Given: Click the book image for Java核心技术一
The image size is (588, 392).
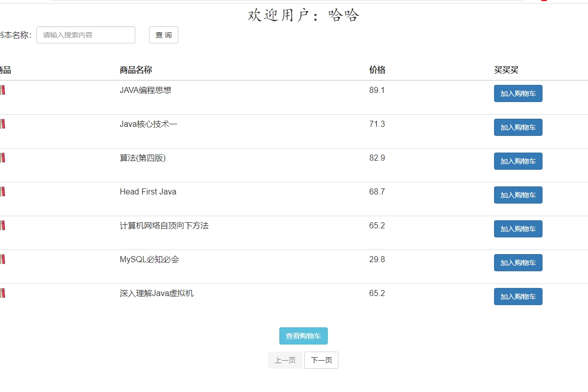Looking at the screenshot, I should [x=2, y=124].
